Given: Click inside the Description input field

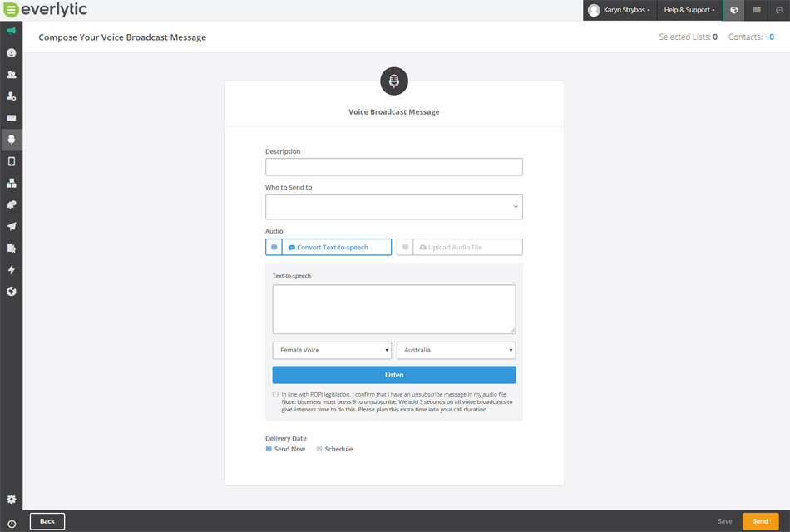Looking at the screenshot, I should 393,167.
